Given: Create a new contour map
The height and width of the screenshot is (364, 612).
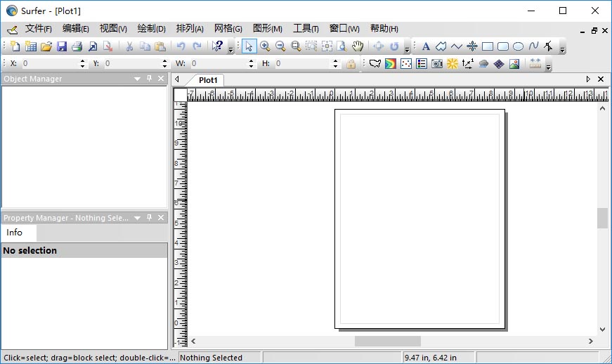Looking at the screenshot, I should tap(390, 64).
